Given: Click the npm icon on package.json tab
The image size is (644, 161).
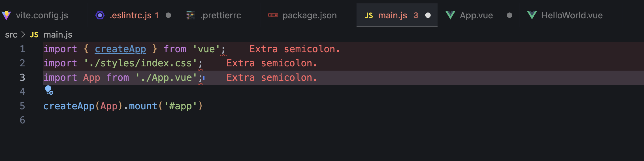Looking at the screenshot, I should tap(273, 15).
